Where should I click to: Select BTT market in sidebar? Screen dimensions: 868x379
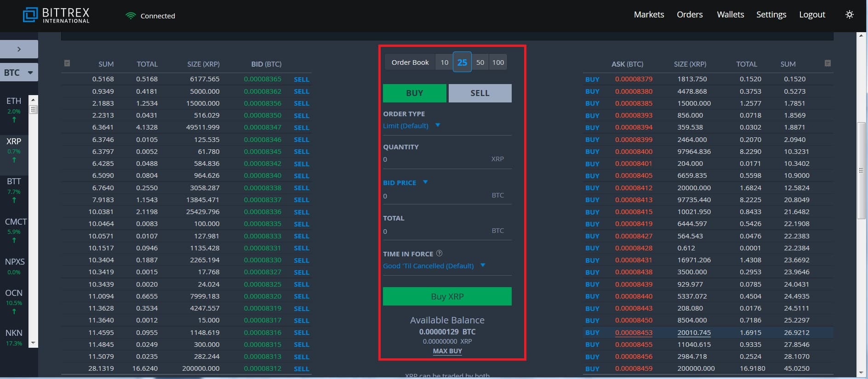coord(14,190)
